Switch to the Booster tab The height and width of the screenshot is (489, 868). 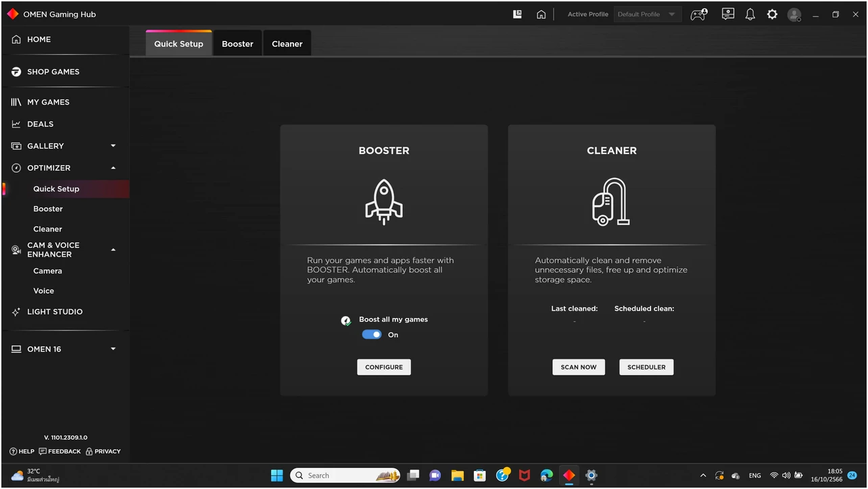coord(237,43)
